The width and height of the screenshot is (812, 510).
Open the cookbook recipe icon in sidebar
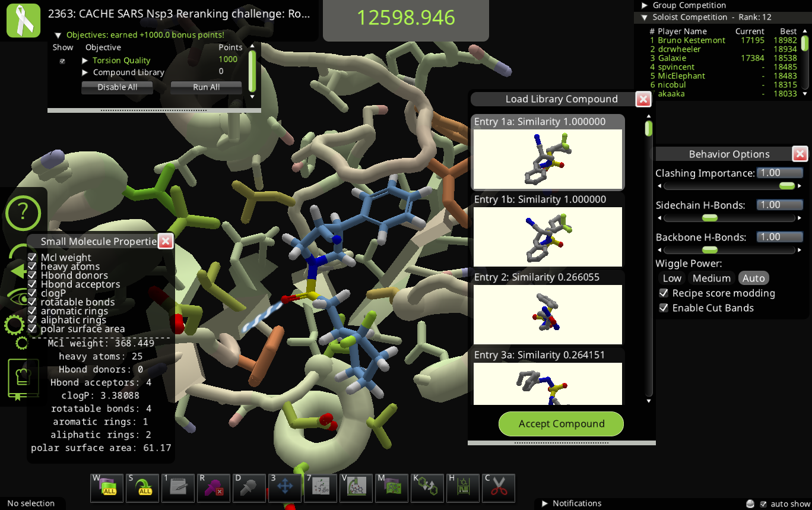click(23, 379)
